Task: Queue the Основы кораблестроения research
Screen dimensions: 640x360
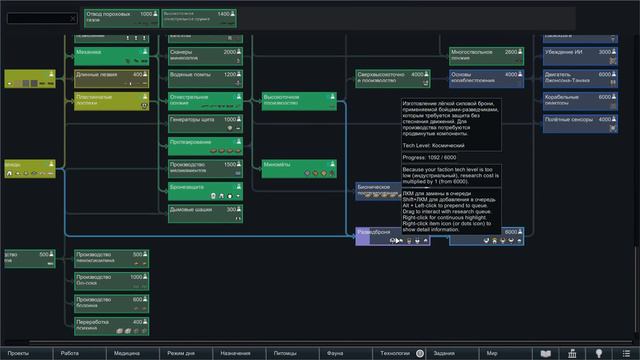Action: [487, 79]
